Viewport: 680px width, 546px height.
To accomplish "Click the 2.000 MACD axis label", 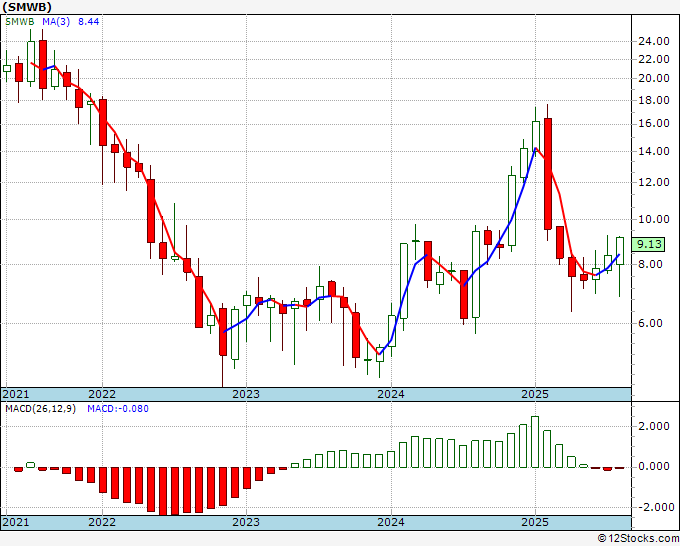I will pos(654,426).
